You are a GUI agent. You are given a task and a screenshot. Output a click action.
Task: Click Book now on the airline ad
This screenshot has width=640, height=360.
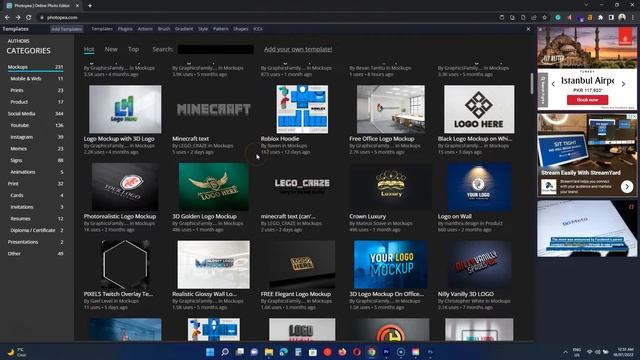[587, 100]
